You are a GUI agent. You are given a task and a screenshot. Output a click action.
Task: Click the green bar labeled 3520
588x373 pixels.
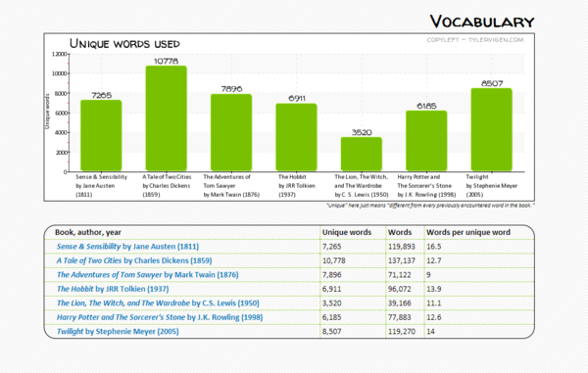click(362, 154)
